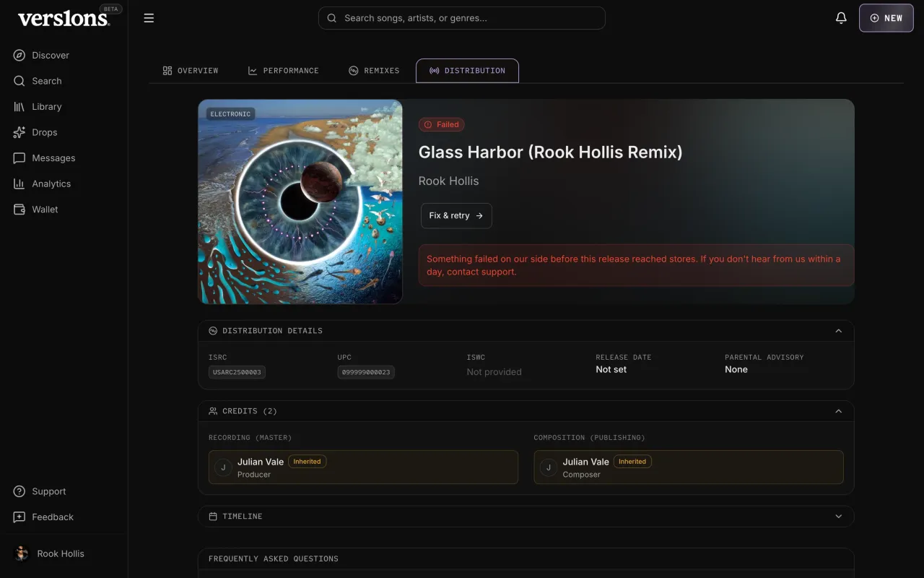924x578 pixels.
Task: Click the NEW button
Action: click(x=886, y=18)
